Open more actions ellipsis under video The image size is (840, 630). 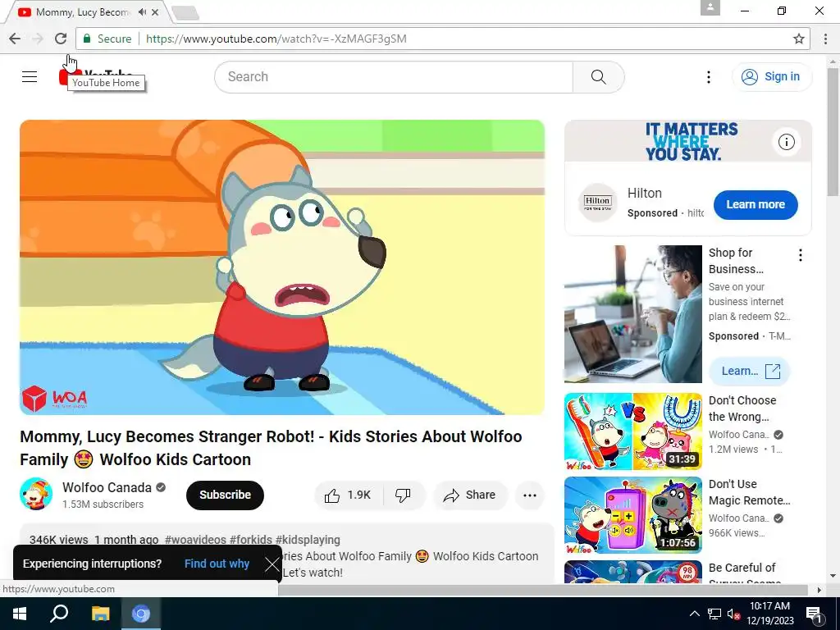tap(530, 495)
